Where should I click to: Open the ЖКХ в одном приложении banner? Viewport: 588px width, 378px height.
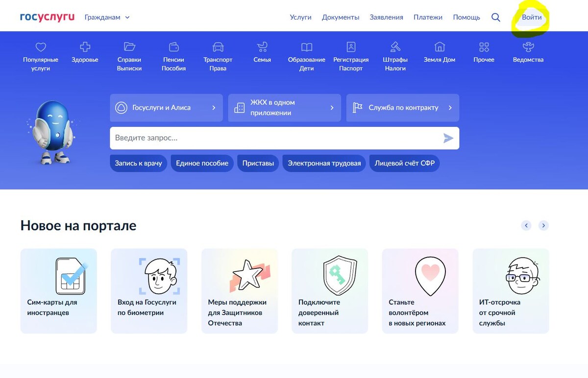(x=285, y=108)
